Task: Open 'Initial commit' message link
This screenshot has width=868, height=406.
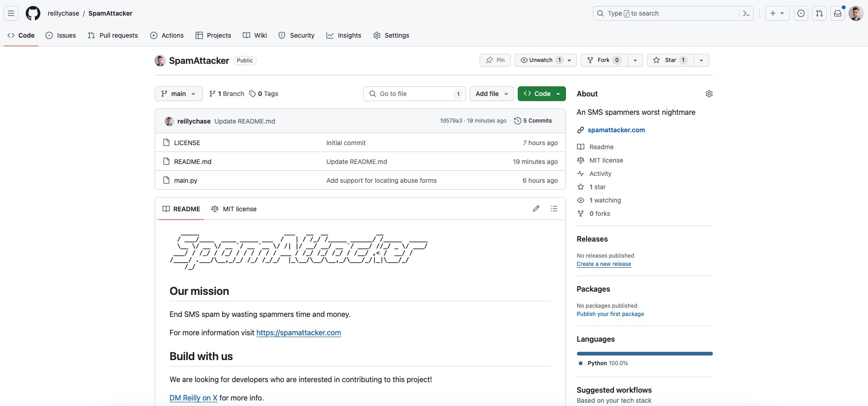Action: pos(346,143)
